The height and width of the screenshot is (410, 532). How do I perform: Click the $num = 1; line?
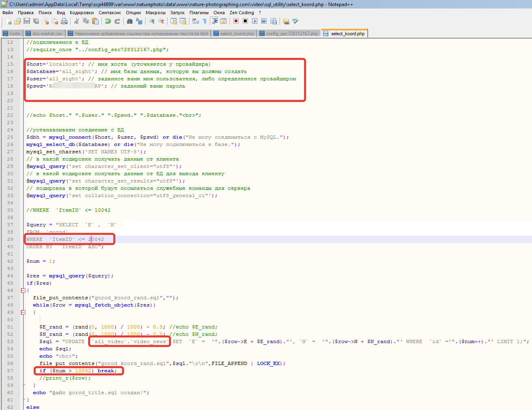pyautogui.click(x=41, y=261)
